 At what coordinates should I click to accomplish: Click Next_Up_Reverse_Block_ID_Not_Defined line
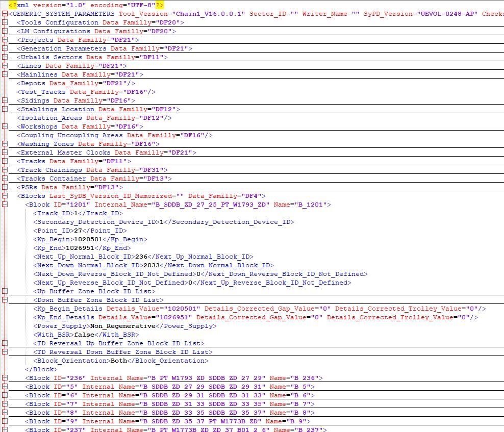pos(192,283)
